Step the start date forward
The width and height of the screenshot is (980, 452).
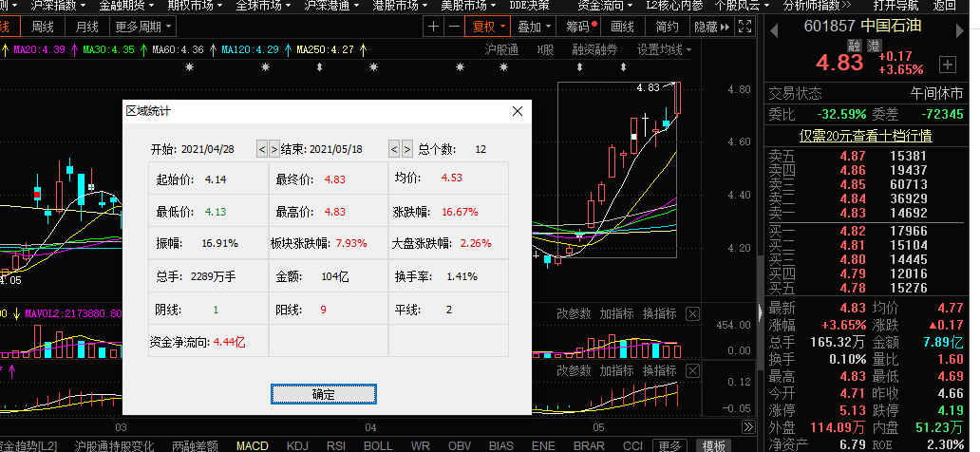(x=273, y=149)
